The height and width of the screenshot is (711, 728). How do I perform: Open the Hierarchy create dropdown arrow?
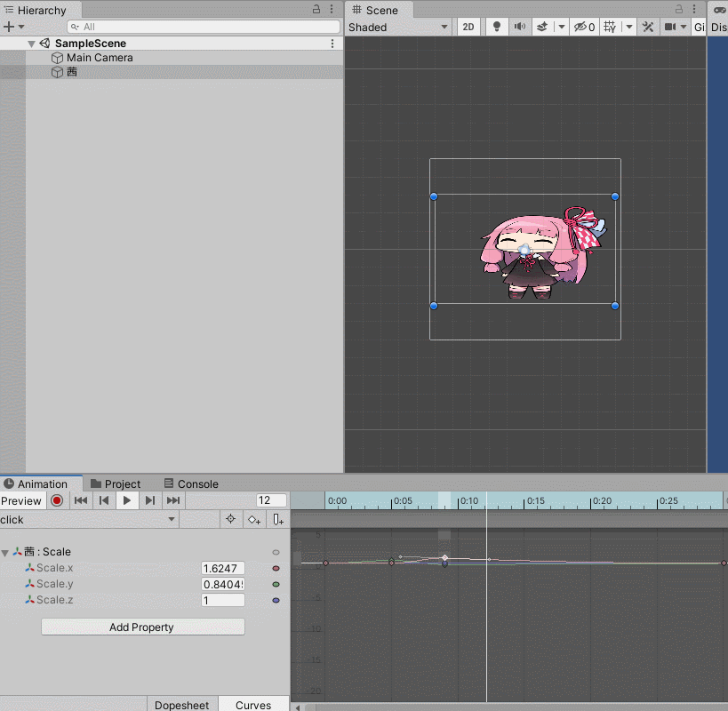[21, 27]
